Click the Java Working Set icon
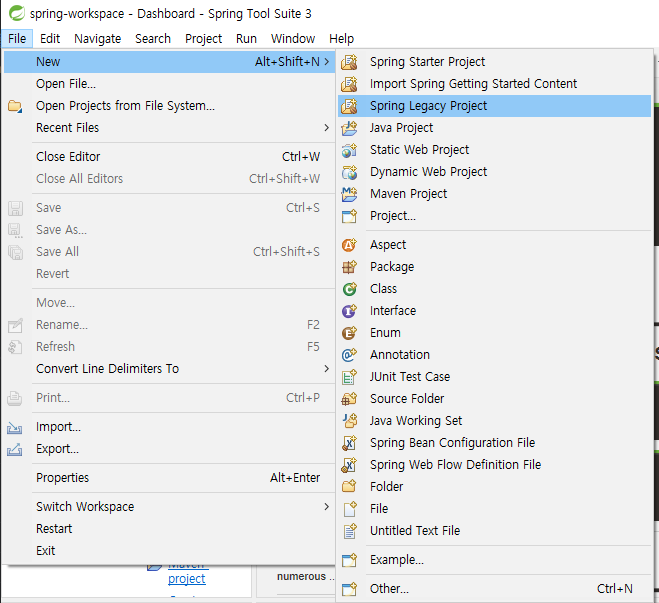The image size is (659, 603). (349, 421)
